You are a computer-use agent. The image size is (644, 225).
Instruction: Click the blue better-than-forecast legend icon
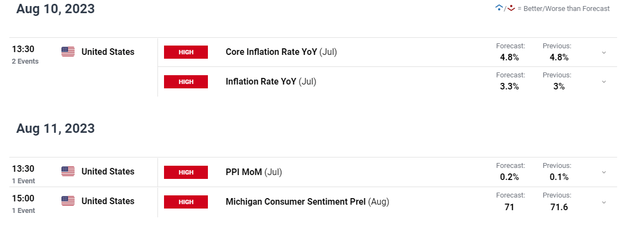(499, 8)
